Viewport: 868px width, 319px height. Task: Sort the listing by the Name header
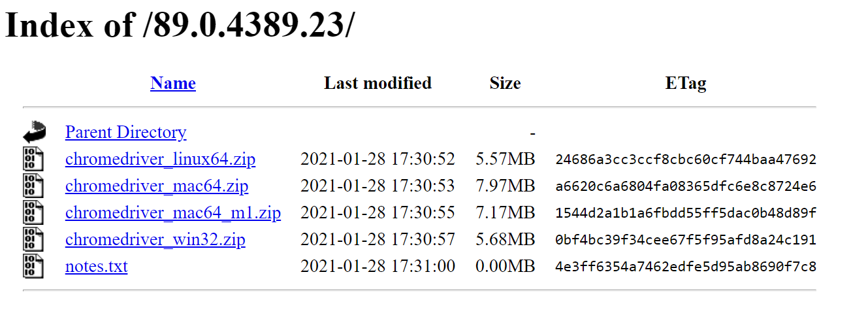(x=172, y=83)
